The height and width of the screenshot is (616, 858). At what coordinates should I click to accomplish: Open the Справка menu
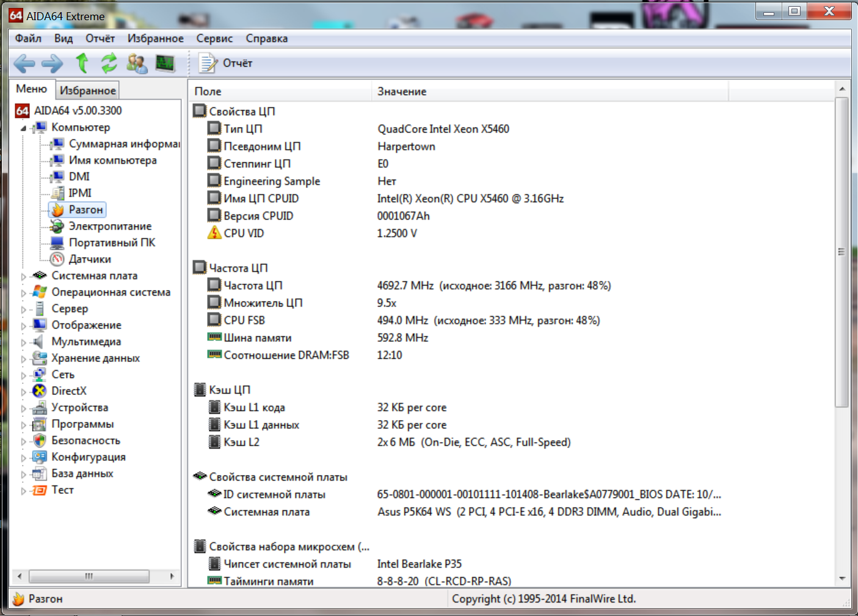pyautogui.click(x=267, y=38)
